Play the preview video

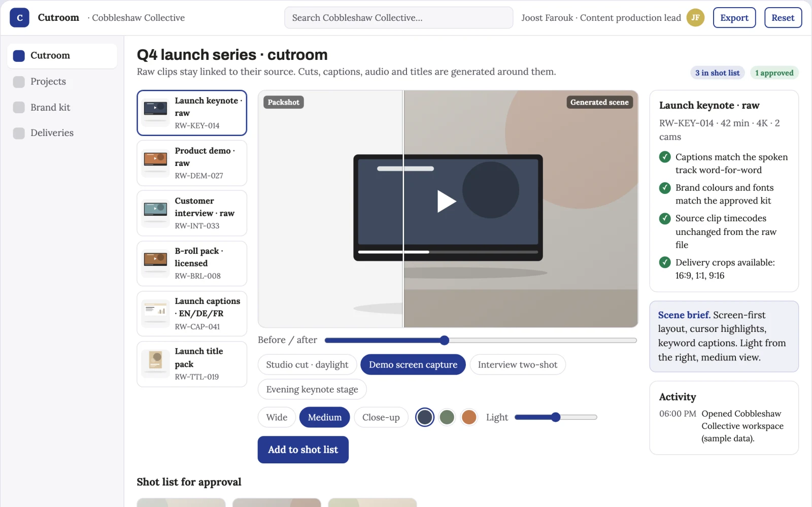coord(447,201)
